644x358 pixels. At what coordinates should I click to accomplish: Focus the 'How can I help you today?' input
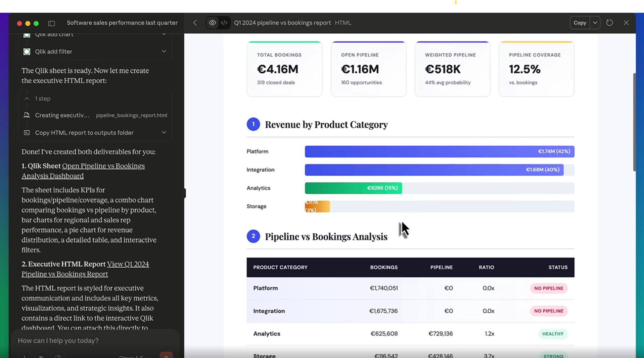[x=95, y=341]
